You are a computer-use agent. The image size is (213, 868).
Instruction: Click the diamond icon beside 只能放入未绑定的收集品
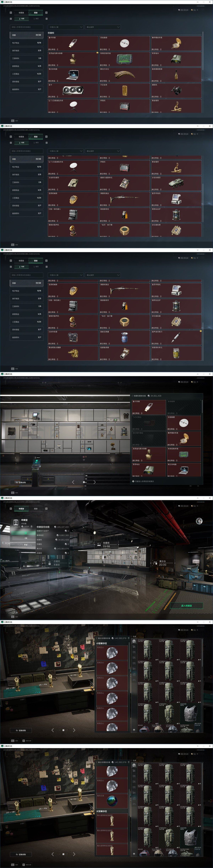click(133, 481)
